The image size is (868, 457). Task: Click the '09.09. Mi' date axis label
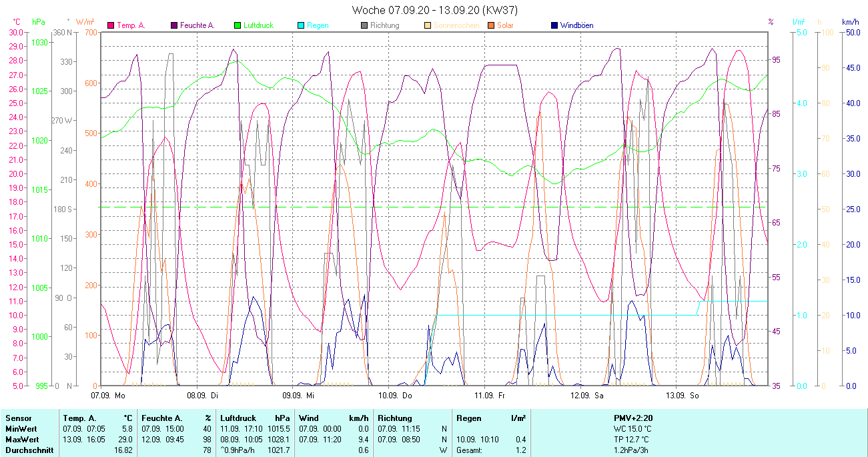point(298,395)
